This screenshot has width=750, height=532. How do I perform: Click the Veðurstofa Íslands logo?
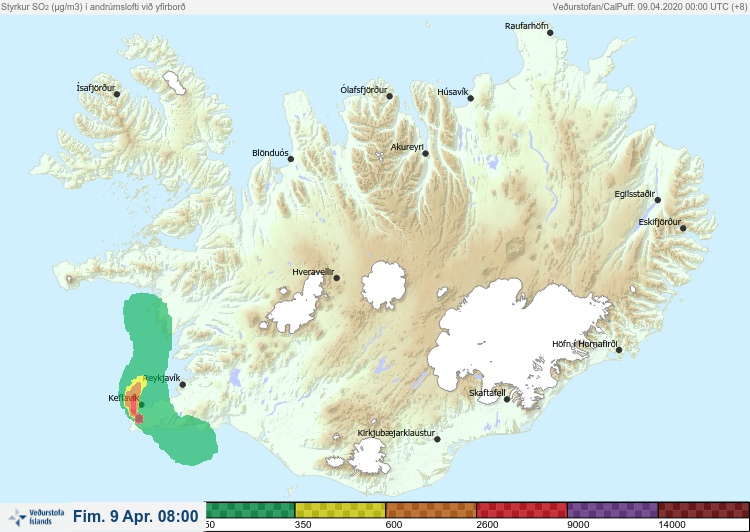tap(36, 517)
